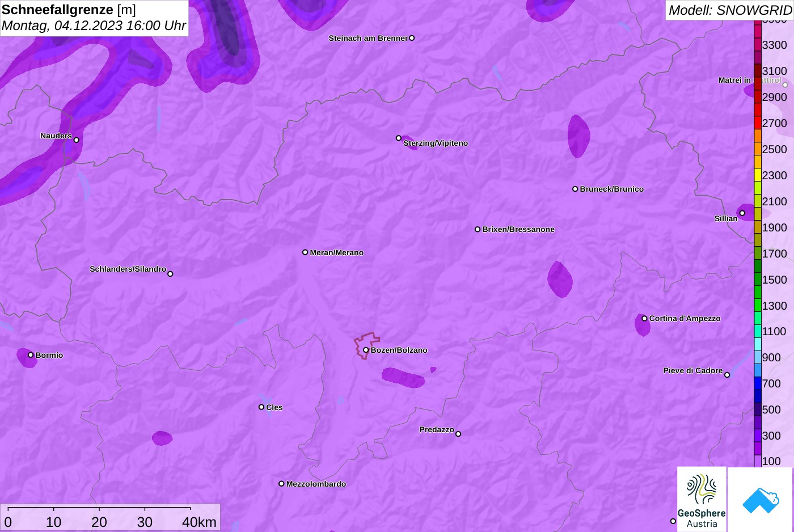Screen dimensions: 794x532
Task: Click the orange 2500 legend swatch
Action: (758, 149)
